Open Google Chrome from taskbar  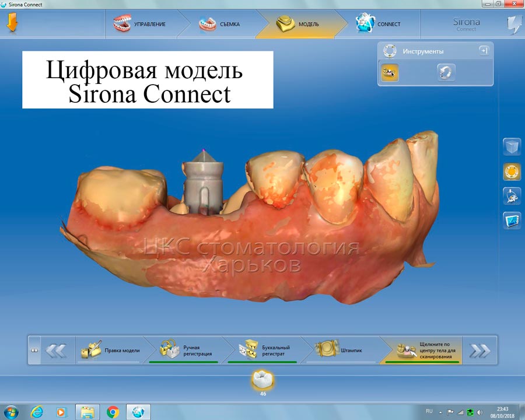[113, 412]
